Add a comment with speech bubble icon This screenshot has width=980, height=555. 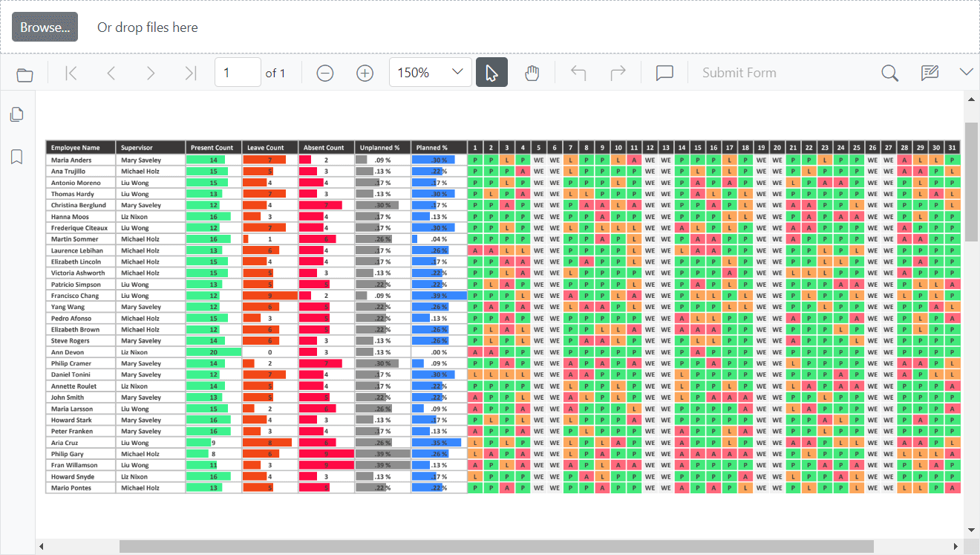pyautogui.click(x=664, y=73)
